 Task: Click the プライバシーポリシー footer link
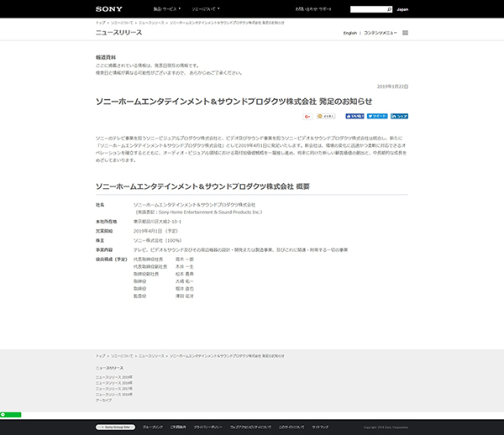(208, 427)
